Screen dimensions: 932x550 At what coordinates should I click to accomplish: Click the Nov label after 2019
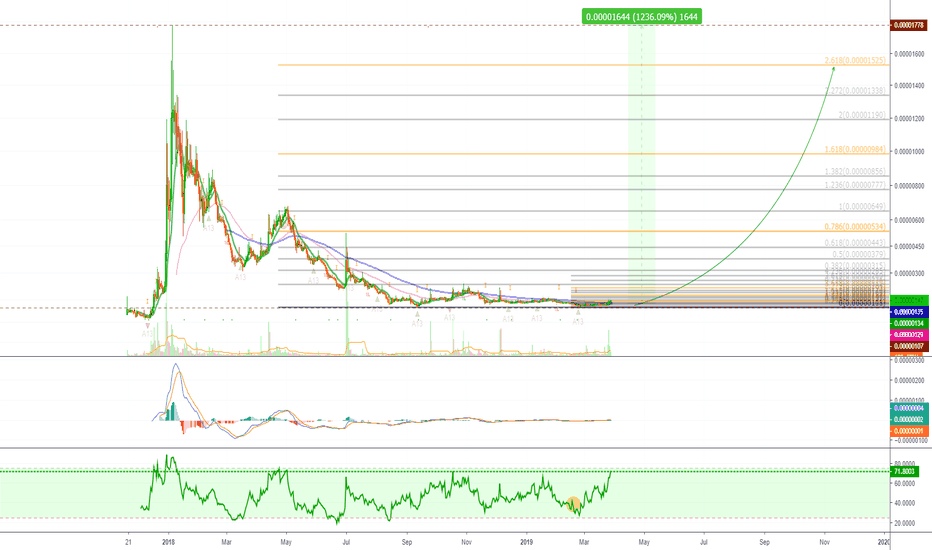pos(825,542)
